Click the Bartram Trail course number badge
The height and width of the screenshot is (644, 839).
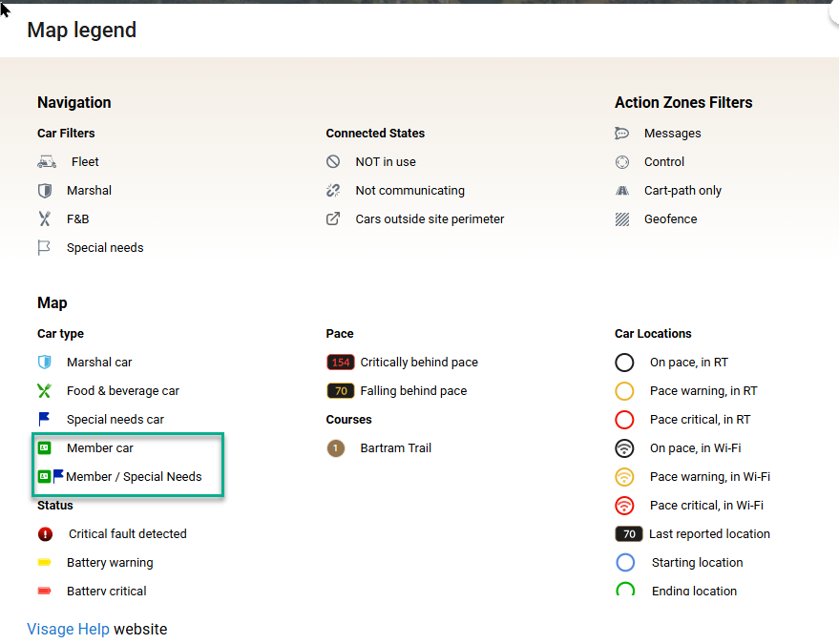tap(335, 448)
